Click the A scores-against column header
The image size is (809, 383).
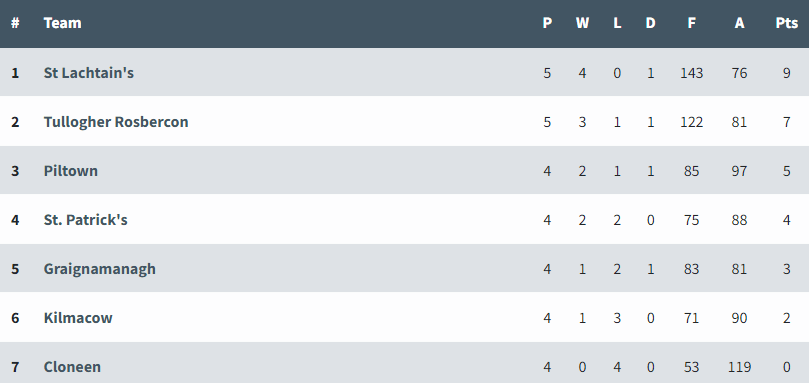pyautogui.click(x=739, y=23)
